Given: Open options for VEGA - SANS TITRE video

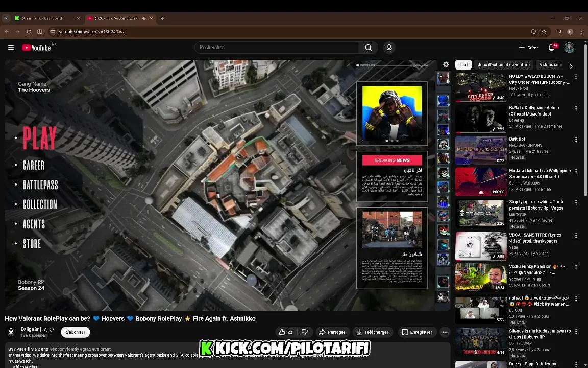Looking at the screenshot, I should tap(576, 236).
